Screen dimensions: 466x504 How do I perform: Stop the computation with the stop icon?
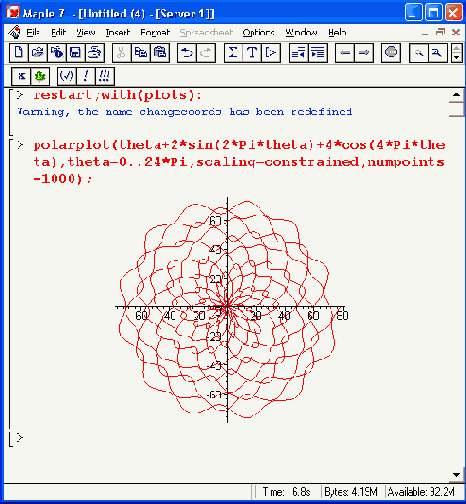point(391,53)
